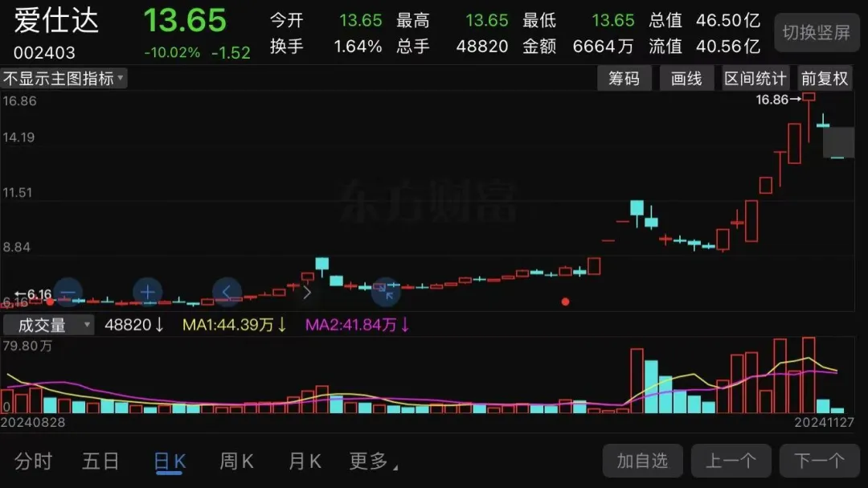Tap the collapse fullscreen chart icon
868x488 pixels.
click(386, 292)
